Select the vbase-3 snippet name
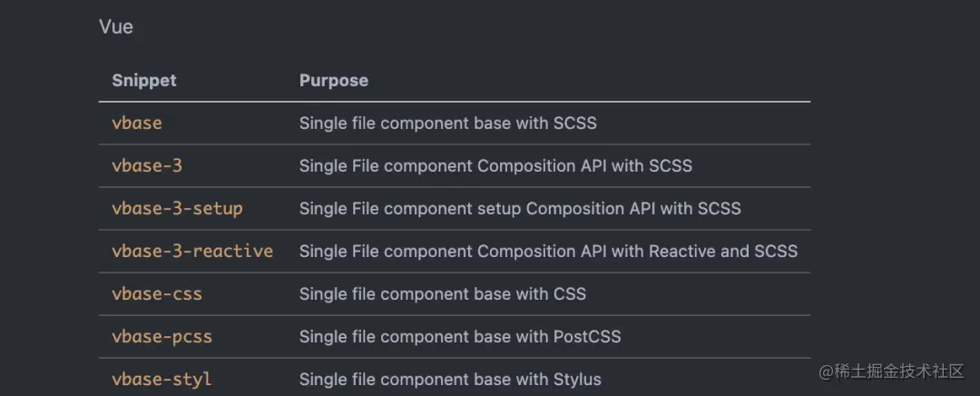Viewport: 980px width, 396px height. click(147, 165)
